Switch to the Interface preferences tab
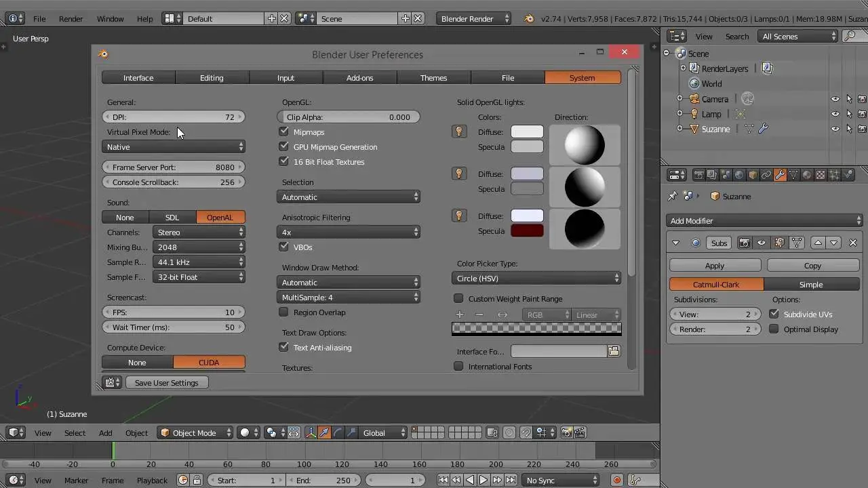 tap(138, 78)
